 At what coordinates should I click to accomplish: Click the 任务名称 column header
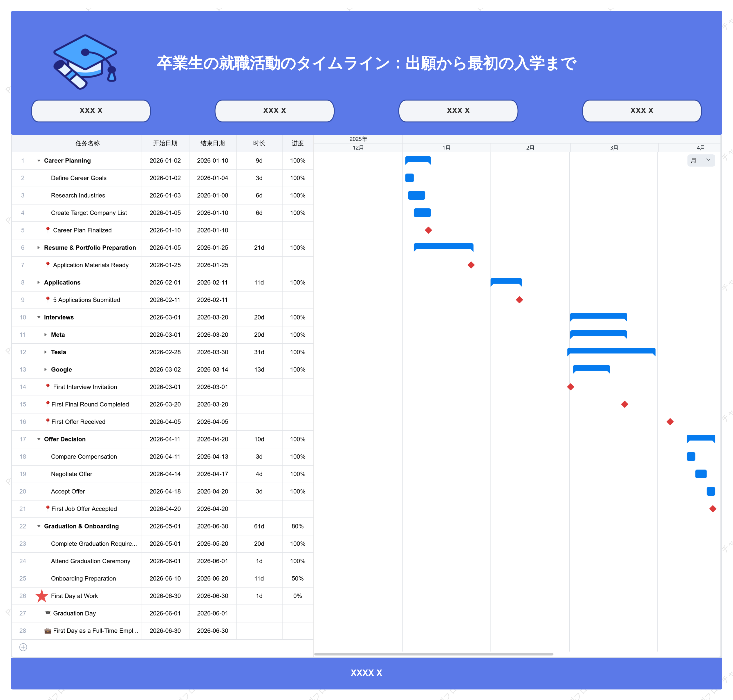point(88,143)
